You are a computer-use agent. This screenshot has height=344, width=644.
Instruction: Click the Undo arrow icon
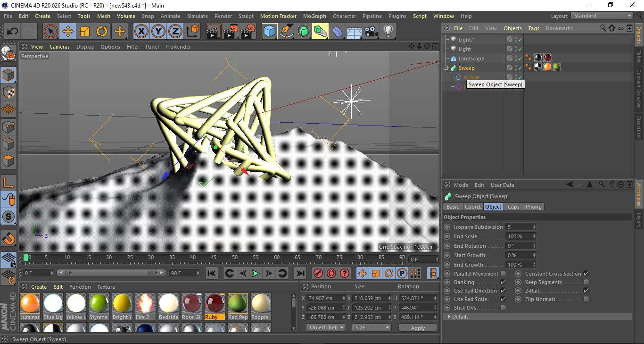[x=13, y=32]
